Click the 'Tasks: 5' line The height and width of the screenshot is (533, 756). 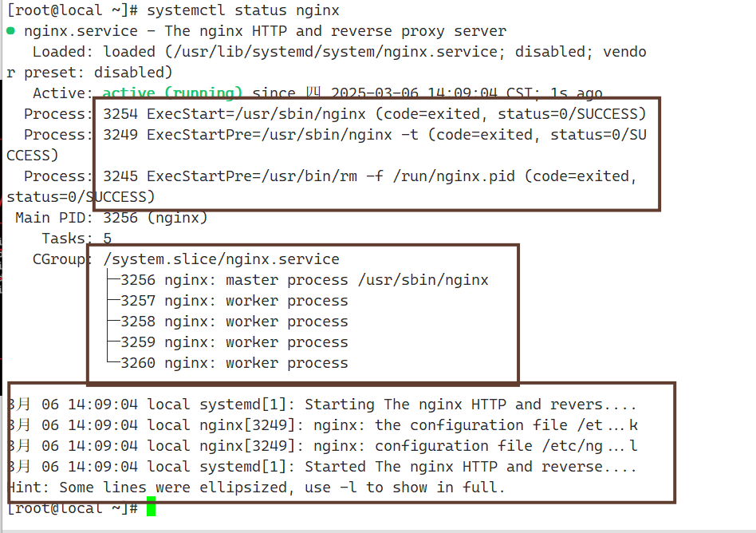77,239
